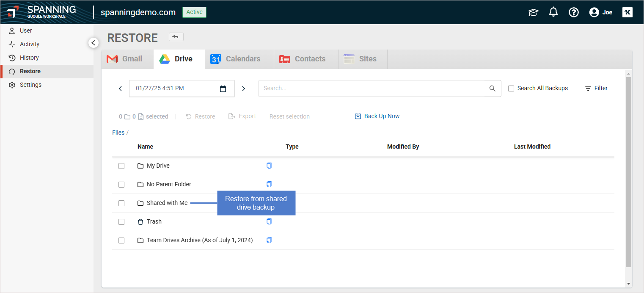Open Settings in the sidebar
The height and width of the screenshot is (293, 644).
point(30,85)
